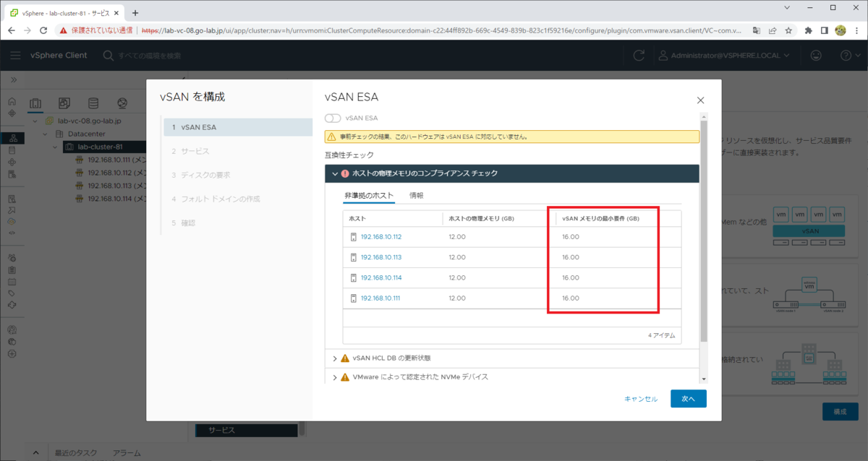Click the dialog scrollbar down arrow
Screen dimensions: 868x461
pyautogui.click(x=704, y=379)
